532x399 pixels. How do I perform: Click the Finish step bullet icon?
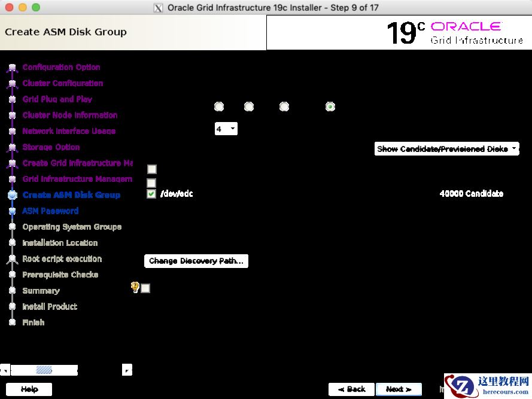pyautogui.click(x=12, y=322)
